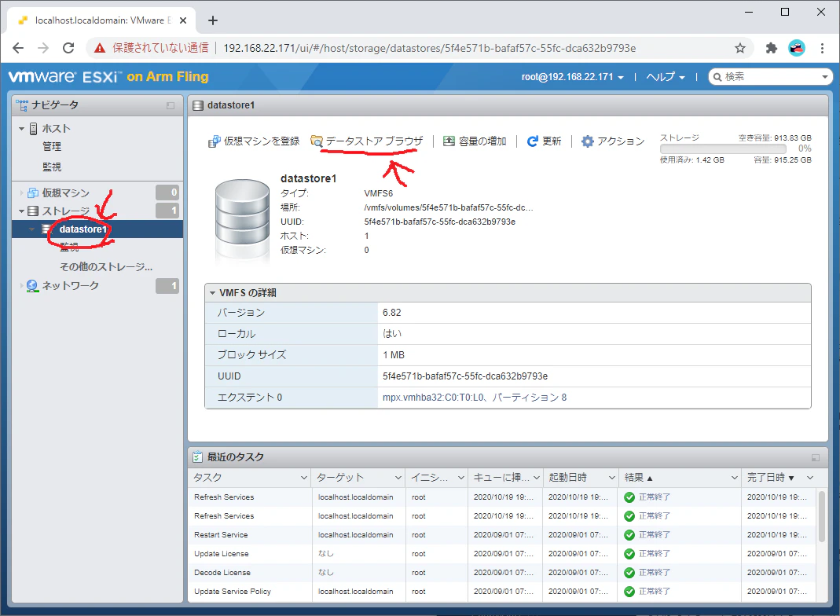Viewport: 840px width, 616px height.
Task: Click the Register VM icon
Action: click(214, 141)
